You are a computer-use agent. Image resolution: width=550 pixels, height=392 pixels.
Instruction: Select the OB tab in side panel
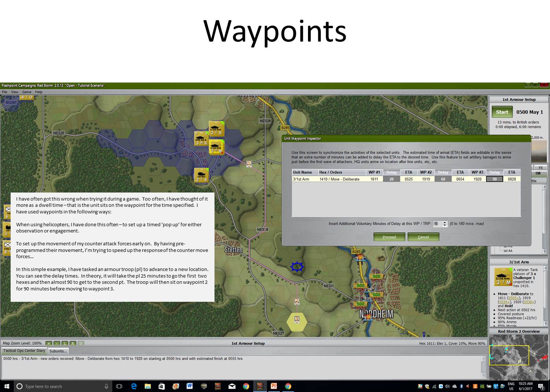pos(538,173)
